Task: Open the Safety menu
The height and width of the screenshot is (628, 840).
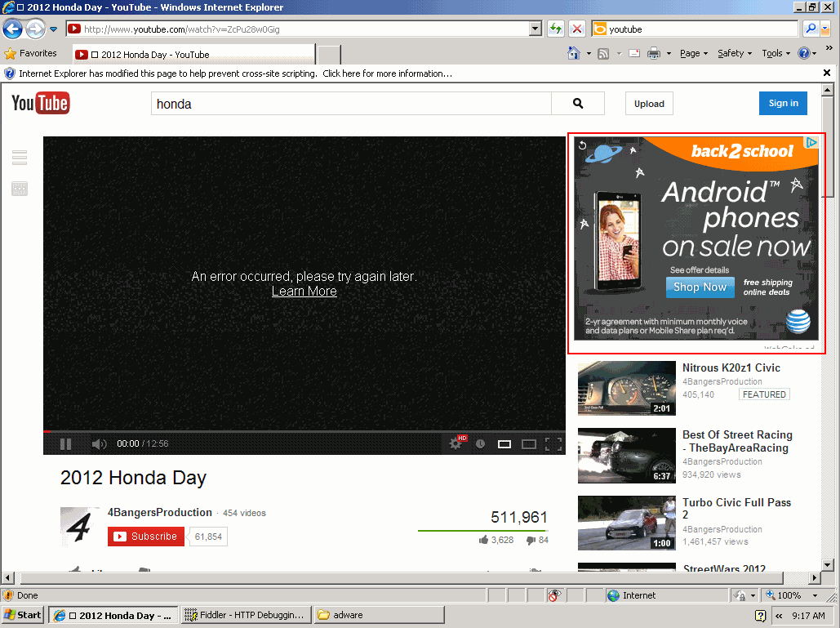Action: 735,54
